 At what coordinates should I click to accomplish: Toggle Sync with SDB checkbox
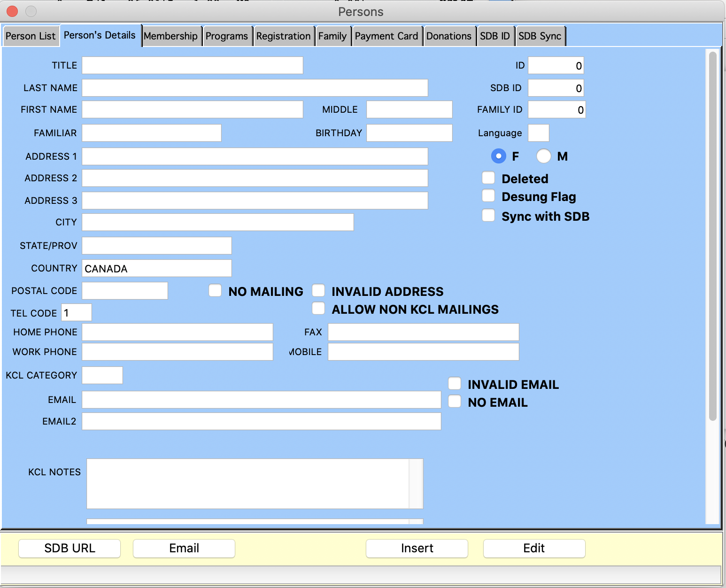[488, 216]
